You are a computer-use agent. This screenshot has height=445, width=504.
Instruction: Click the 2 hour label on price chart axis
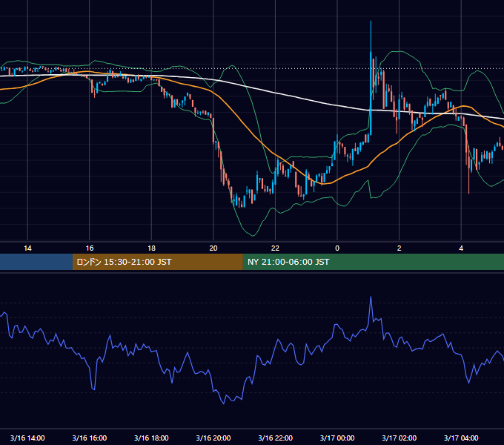point(399,248)
